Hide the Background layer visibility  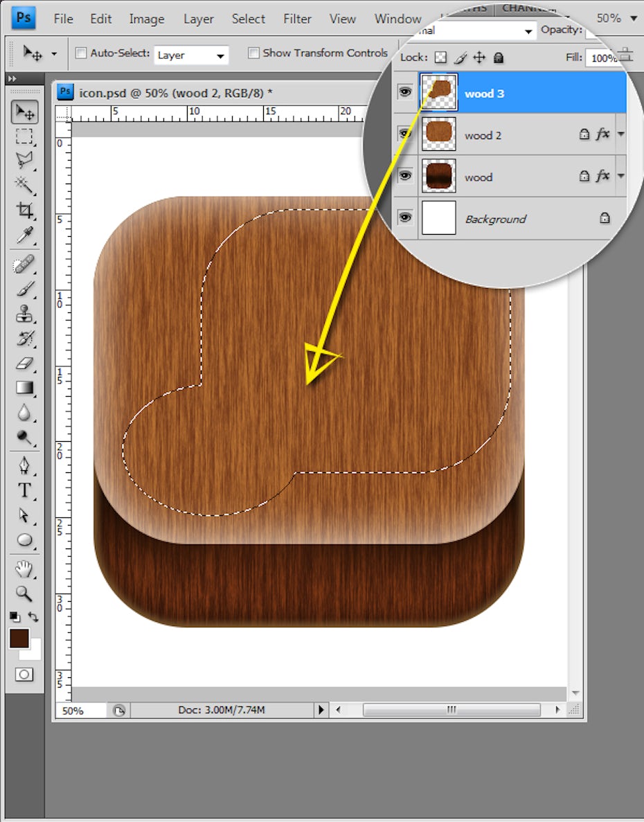pos(406,218)
